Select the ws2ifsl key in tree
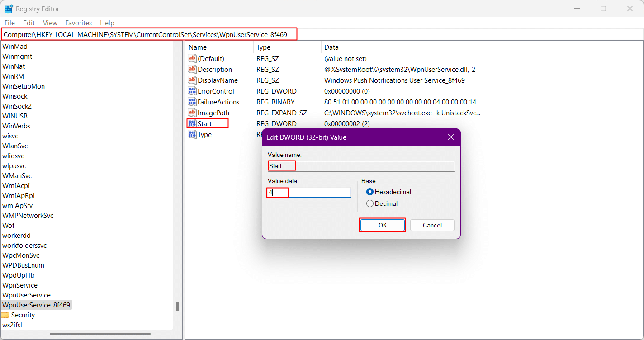 point(12,325)
